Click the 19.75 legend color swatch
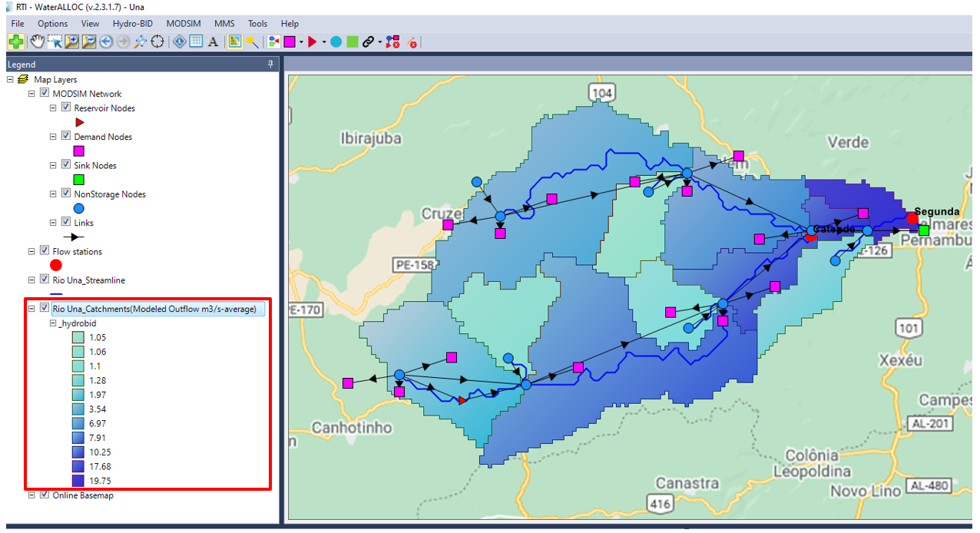This screenshot has width=980, height=533. point(78,481)
